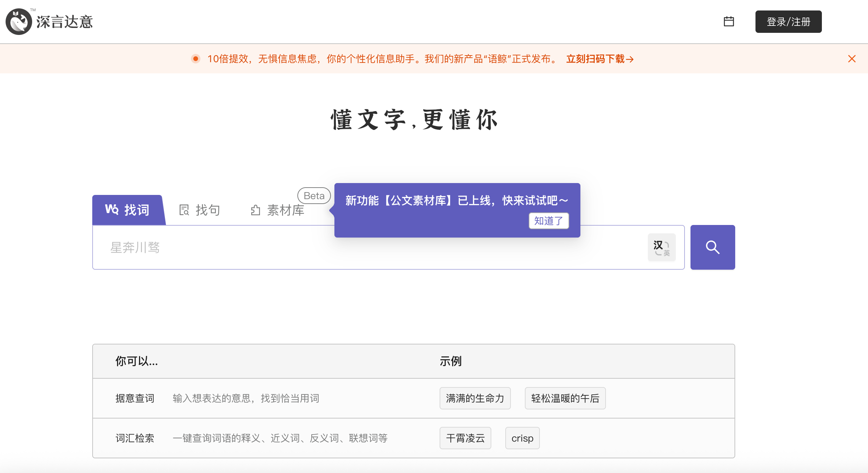Viewport: 868px width, 473px height.
Task: Click the share-style icon beside 素材库
Action: [x=255, y=210]
